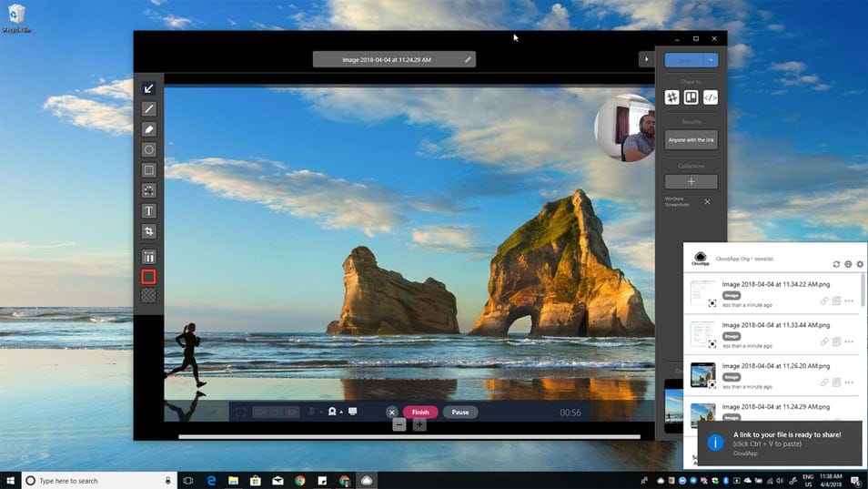The width and height of the screenshot is (868, 489).
Task: Open more options for Image 11.34.22 AM
Action: 849,301
